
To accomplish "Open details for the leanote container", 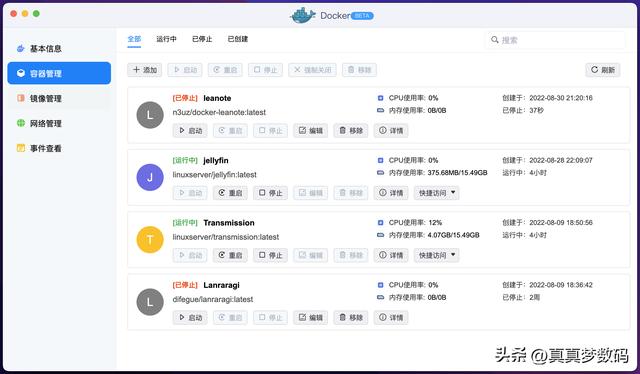I will tap(391, 131).
